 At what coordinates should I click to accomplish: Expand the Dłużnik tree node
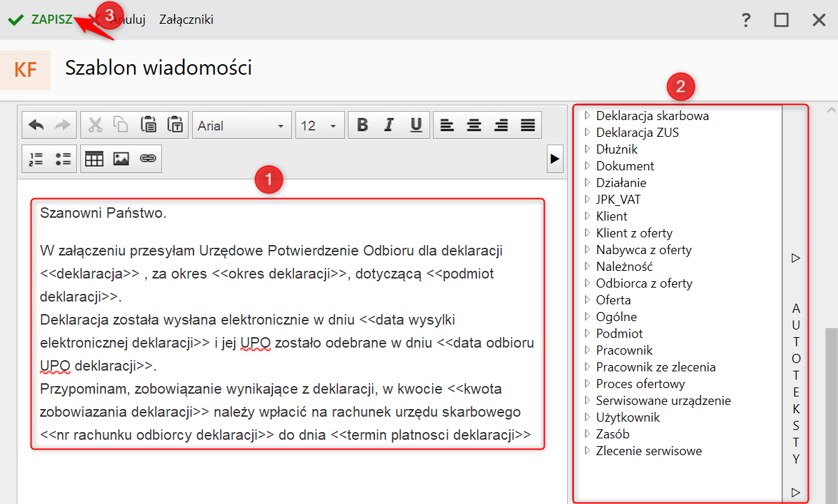[x=587, y=149]
